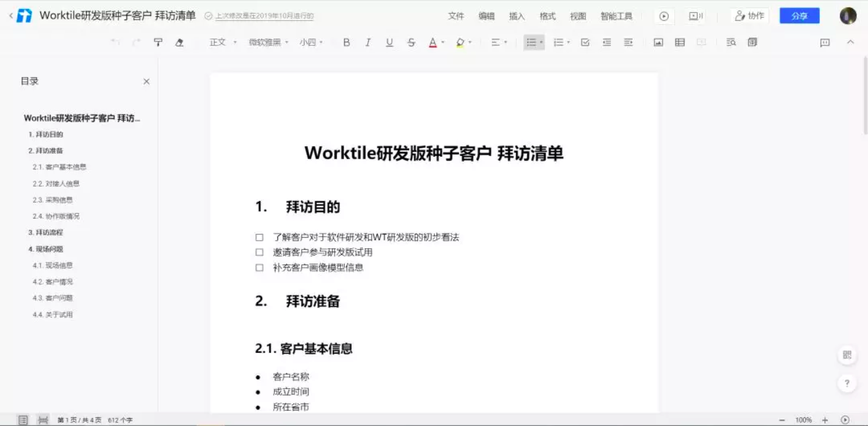This screenshot has width=868, height=426.
Task: Close the 目录 outline panel
Action: (146, 81)
